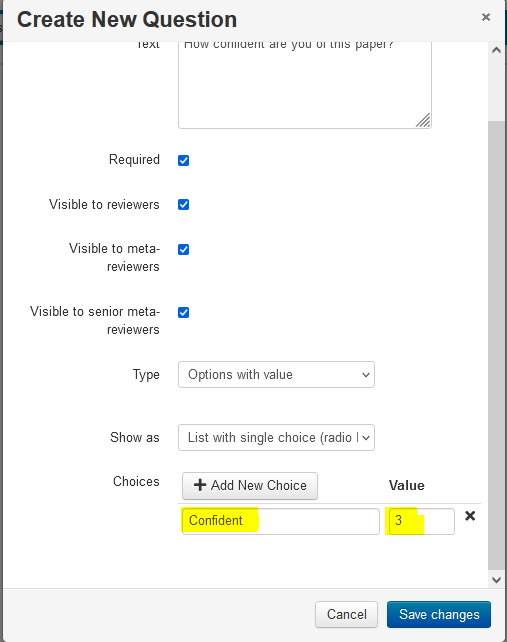Toggle Visible to meta-reviewers checkbox
This screenshot has height=642, width=507.
183,249
